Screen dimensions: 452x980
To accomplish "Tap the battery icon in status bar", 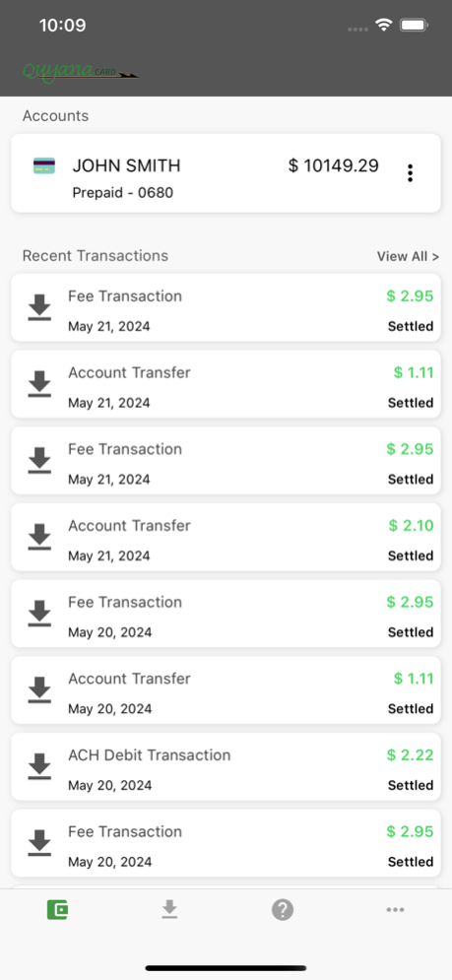I will point(414,25).
